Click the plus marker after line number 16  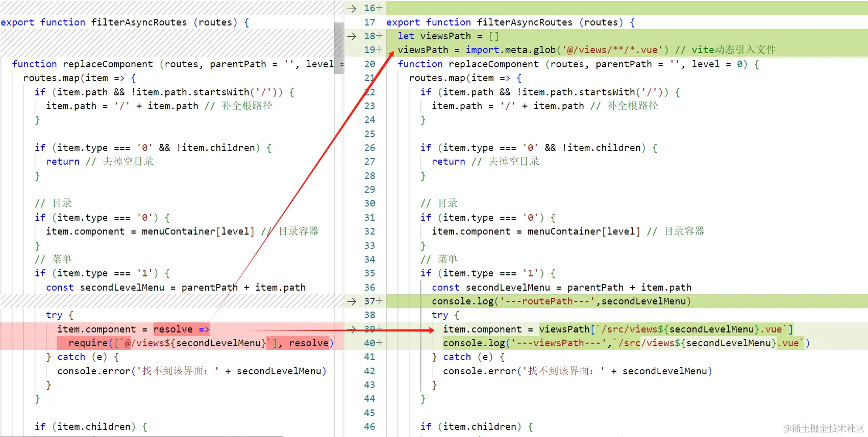(x=379, y=8)
